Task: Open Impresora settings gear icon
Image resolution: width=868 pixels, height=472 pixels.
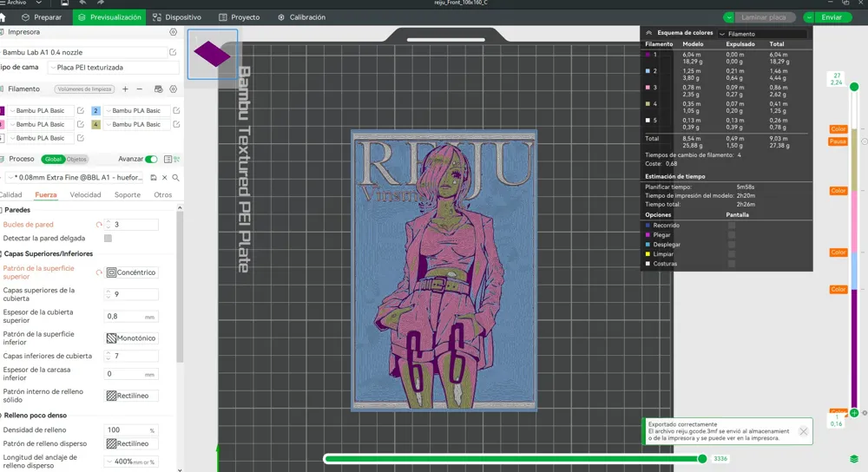Action: (x=174, y=32)
